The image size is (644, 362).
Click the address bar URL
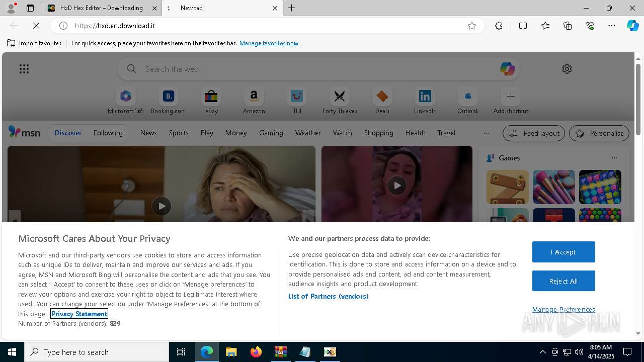click(x=115, y=26)
